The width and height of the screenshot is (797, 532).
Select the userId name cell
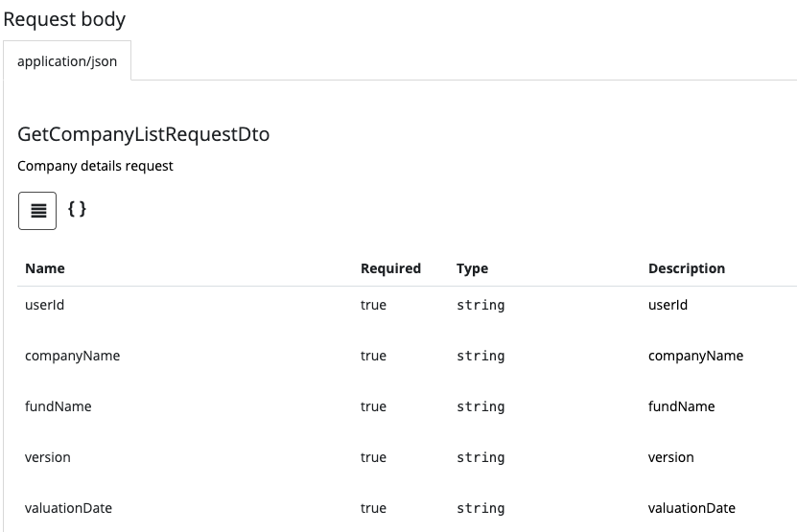(x=44, y=305)
